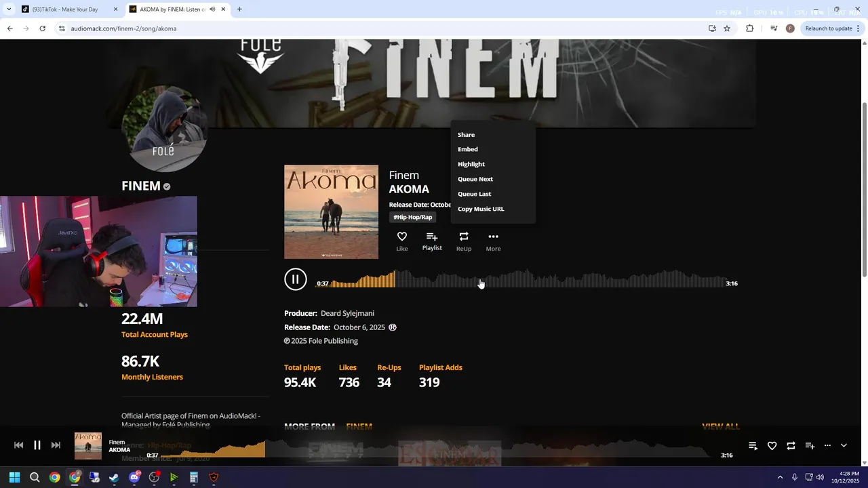Go forward in browser history
The image size is (868, 488).
click(26, 28)
